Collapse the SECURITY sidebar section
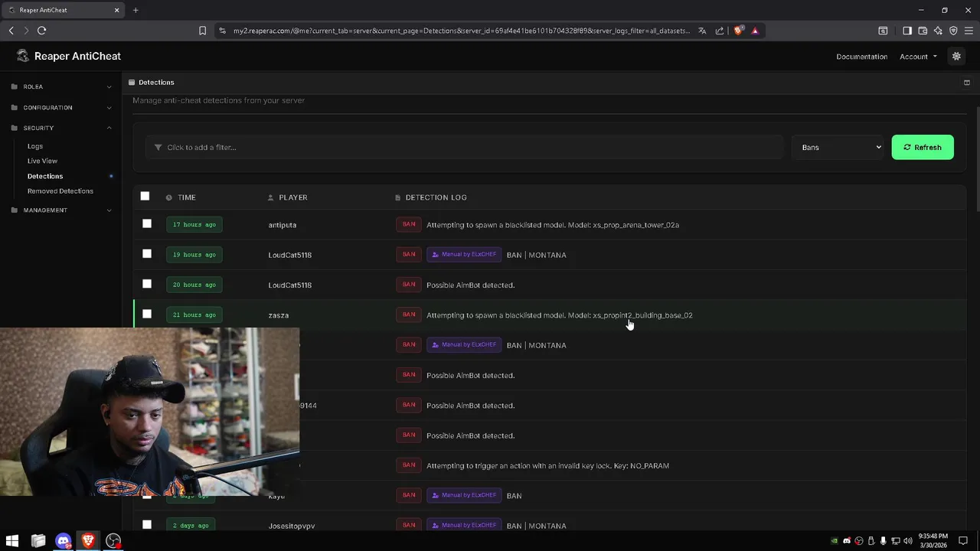 (61, 128)
